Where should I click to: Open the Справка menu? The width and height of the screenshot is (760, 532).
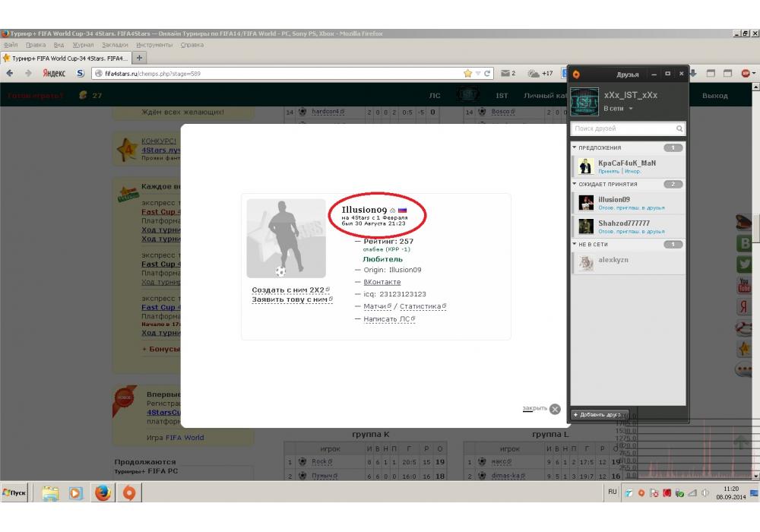(192, 45)
